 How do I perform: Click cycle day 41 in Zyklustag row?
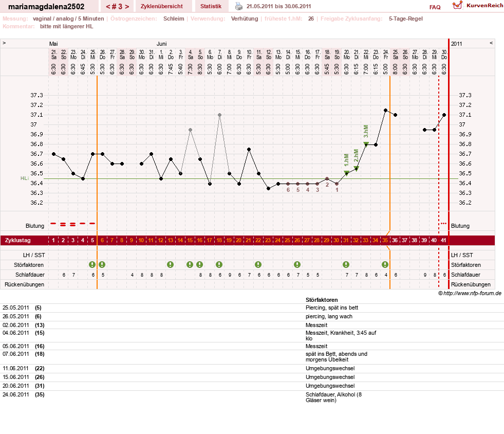(x=443, y=240)
